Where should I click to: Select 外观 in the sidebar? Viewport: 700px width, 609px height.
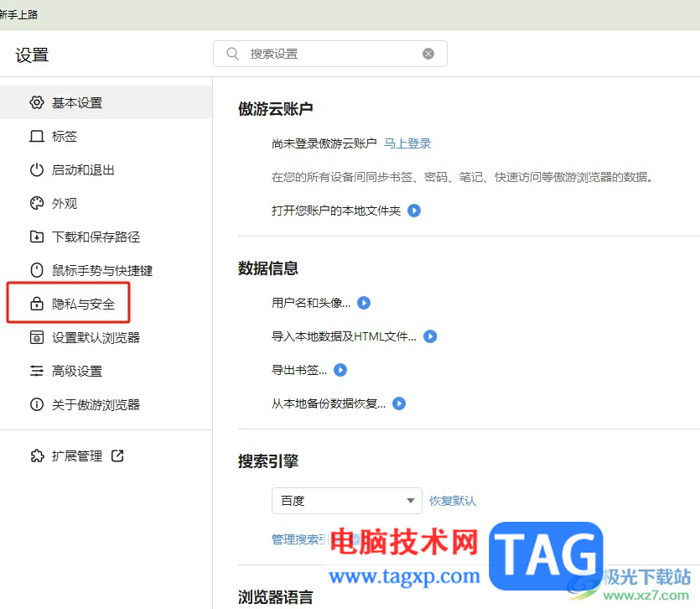pyautogui.click(x=106, y=203)
